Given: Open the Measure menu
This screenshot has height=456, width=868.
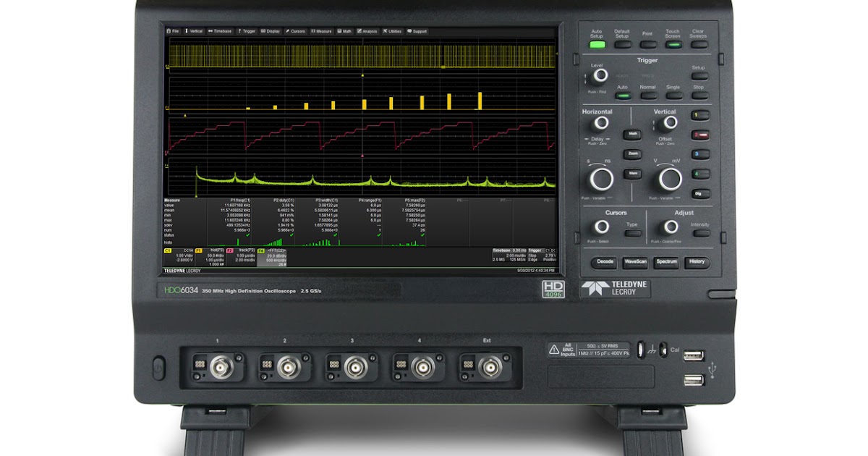Looking at the screenshot, I should click(321, 32).
